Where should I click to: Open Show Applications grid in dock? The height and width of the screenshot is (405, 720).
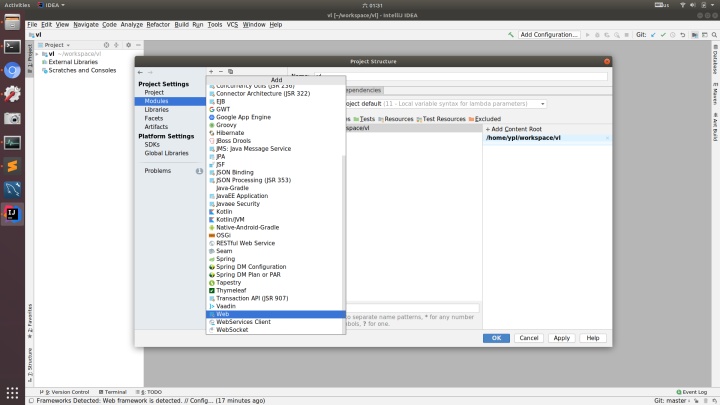pyautogui.click(x=12, y=393)
